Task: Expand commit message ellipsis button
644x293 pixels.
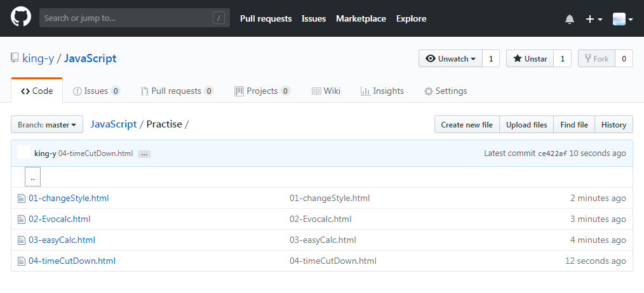Action: click(144, 154)
